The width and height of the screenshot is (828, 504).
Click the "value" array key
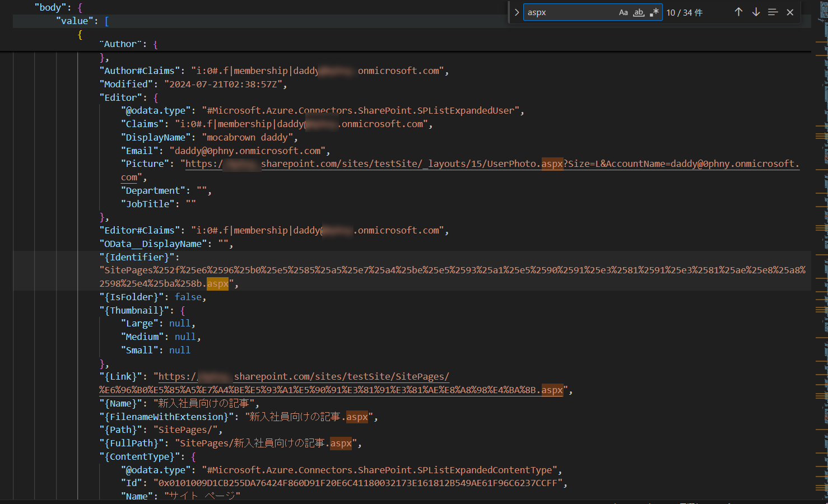(x=75, y=21)
